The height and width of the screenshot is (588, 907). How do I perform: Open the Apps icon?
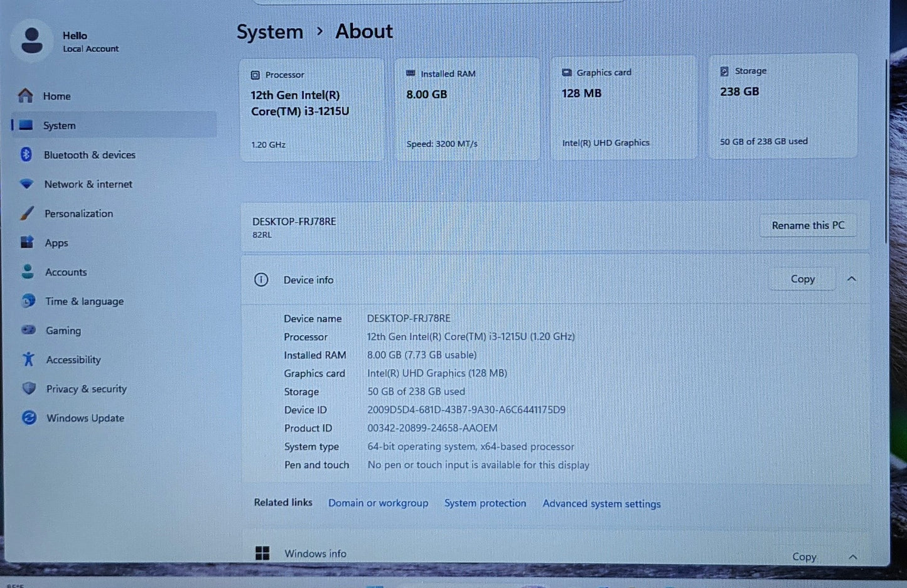click(x=27, y=242)
